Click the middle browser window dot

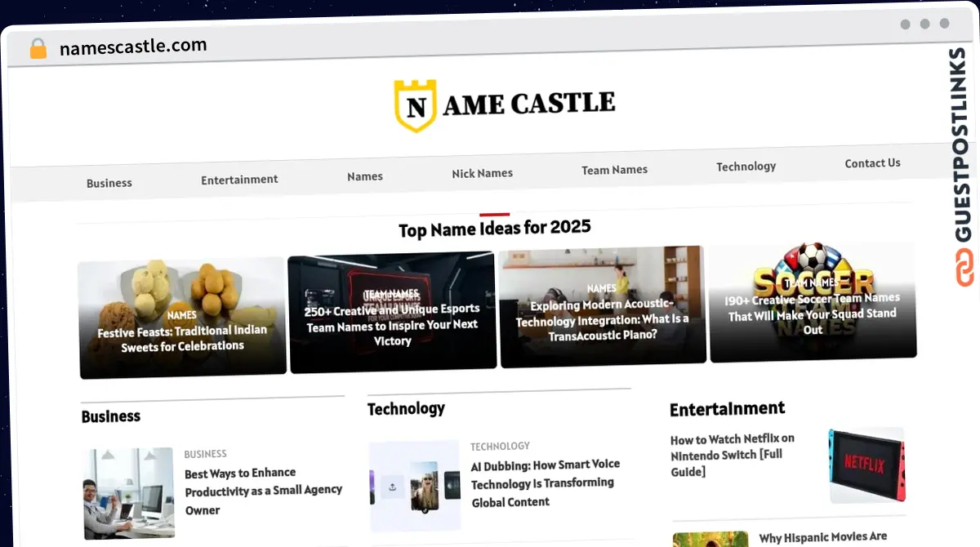click(x=925, y=24)
